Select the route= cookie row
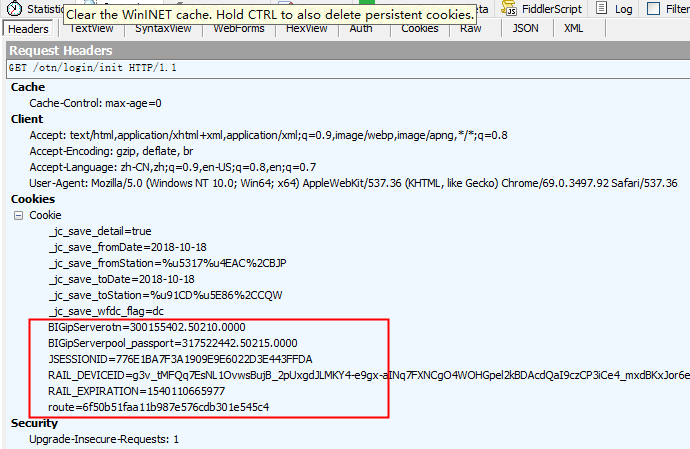690x449 pixels. pos(158,407)
